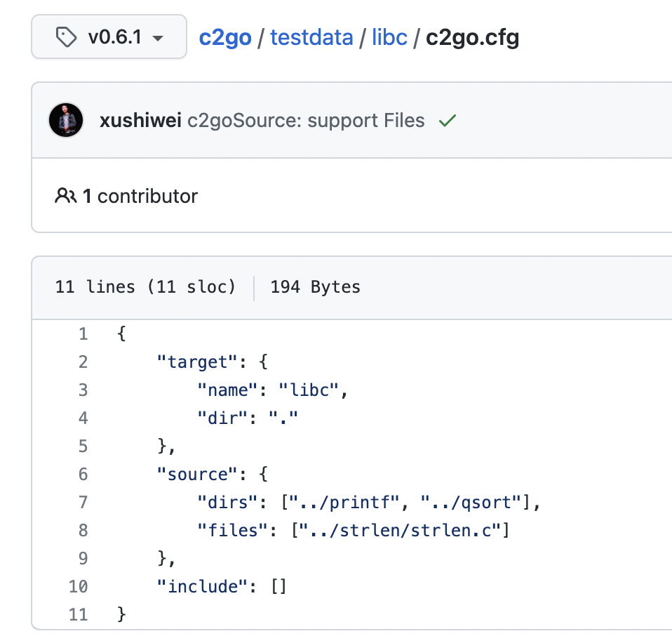Click xushiwei's avatar image
The height and width of the screenshot is (643, 672).
[65, 120]
